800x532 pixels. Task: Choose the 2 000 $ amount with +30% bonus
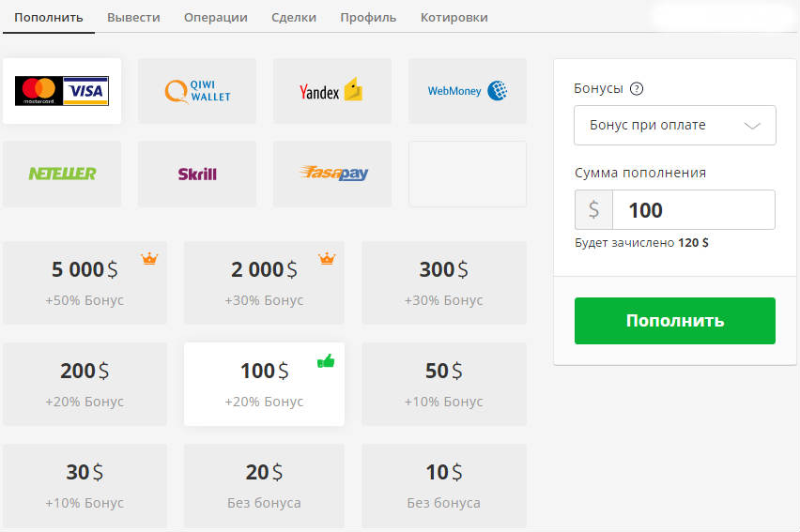pyautogui.click(x=264, y=282)
